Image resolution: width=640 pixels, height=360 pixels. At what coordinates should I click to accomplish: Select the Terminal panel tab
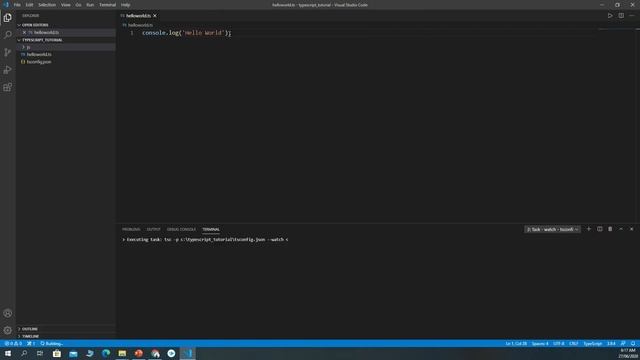(x=211, y=229)
